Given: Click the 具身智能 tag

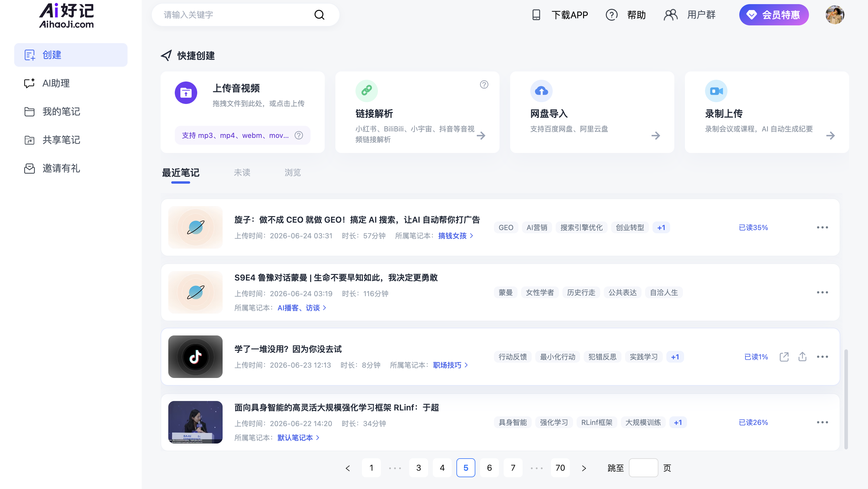Looking at the screenshot, I should click(x=513, y=423).
